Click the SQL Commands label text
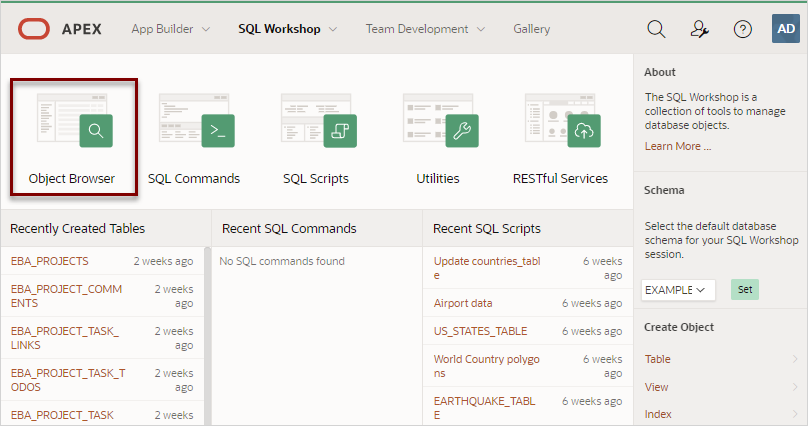Image resolution: width=808 pixels, height=426 pixels. 194,179
